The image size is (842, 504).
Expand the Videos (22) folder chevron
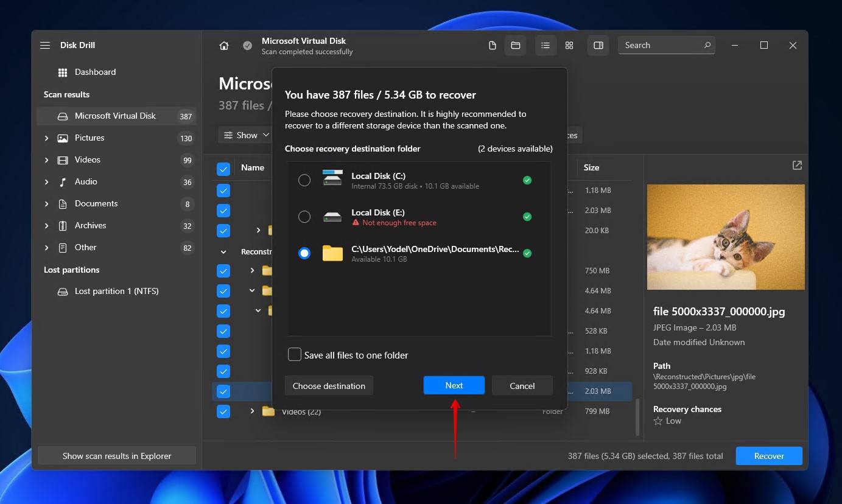pos(252,411)
